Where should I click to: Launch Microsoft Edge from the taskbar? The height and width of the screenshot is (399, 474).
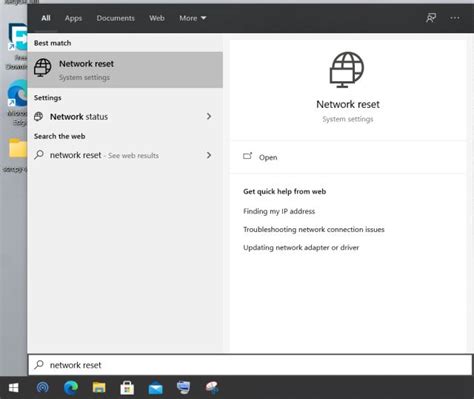pos(71,388)
